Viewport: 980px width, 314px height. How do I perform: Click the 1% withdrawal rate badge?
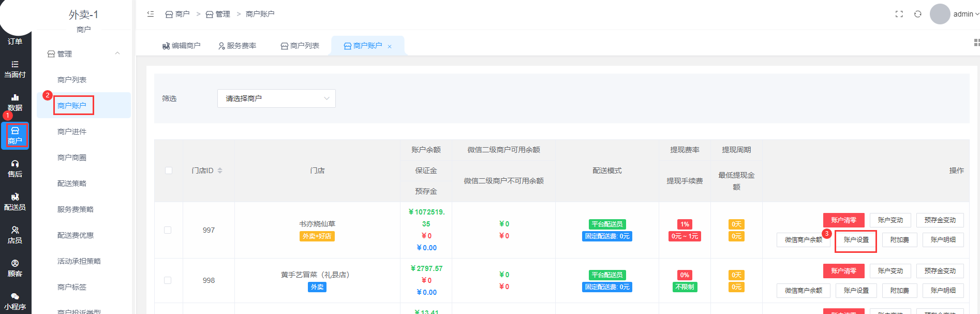685,224
